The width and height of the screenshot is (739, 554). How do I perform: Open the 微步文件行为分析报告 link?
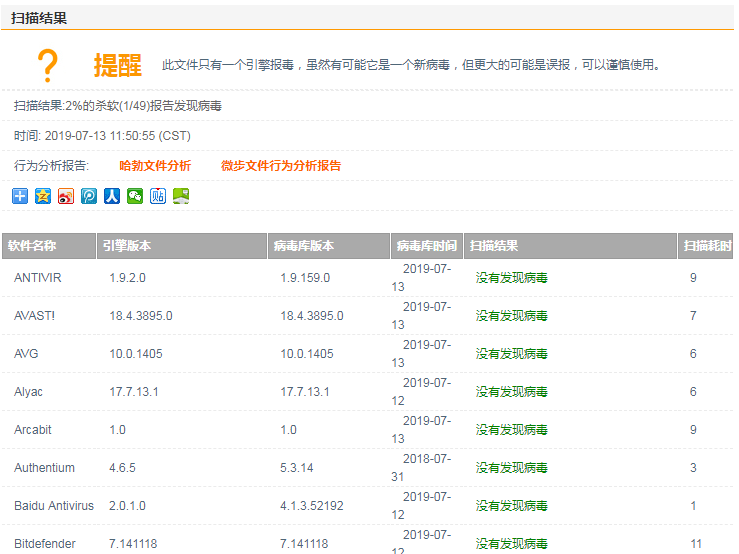281,166
